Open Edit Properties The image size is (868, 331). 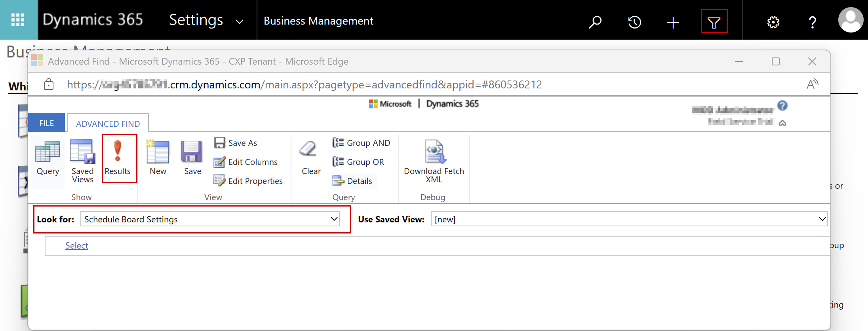click(248, 181)
